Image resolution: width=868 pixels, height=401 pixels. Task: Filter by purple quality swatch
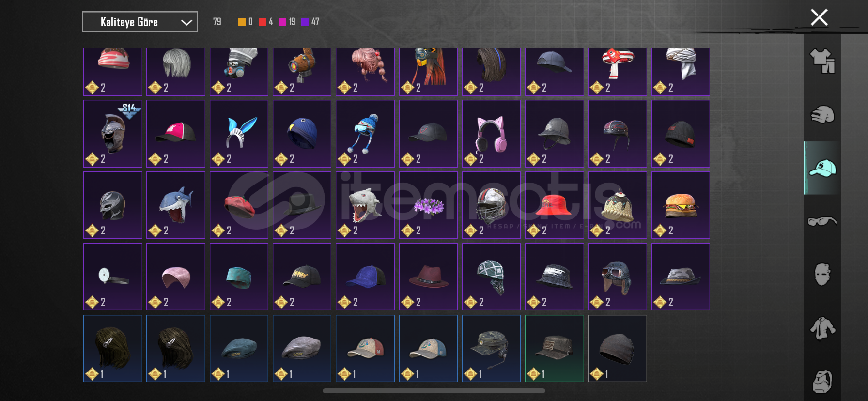(305, 22)
